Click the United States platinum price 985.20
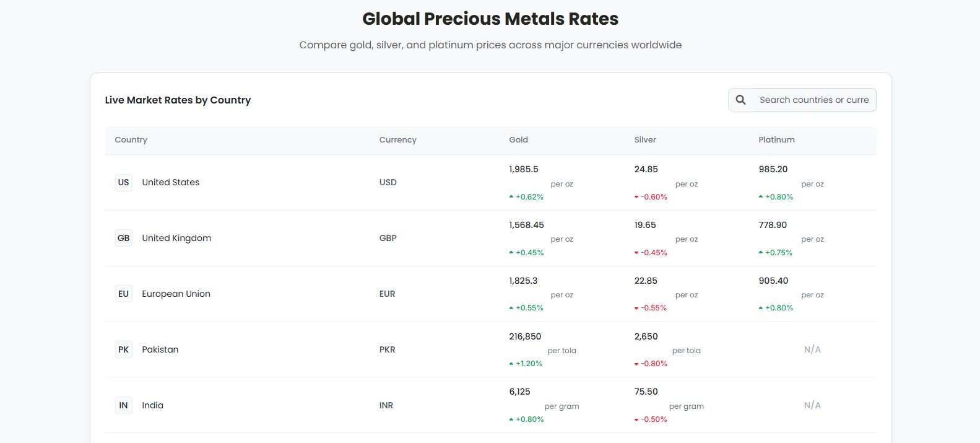The width and height of the screenshot is (980, 443). (773, 169)
